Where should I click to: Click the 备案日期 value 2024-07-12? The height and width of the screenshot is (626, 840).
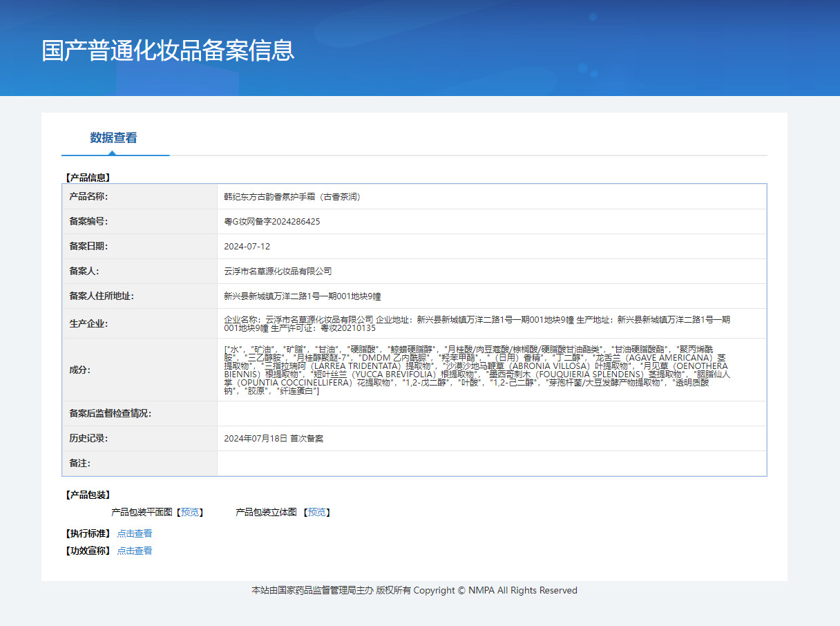coord(247,247)
